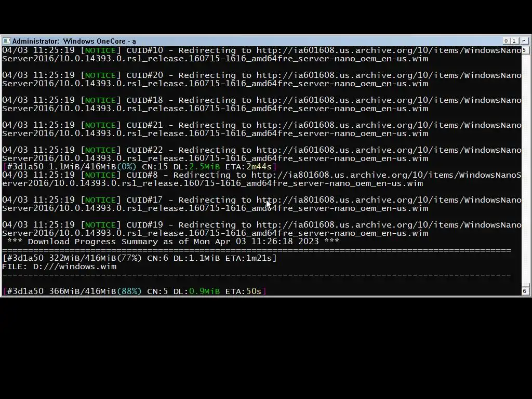
Task: Click the vertical scrollbar track
Action: 525,170
